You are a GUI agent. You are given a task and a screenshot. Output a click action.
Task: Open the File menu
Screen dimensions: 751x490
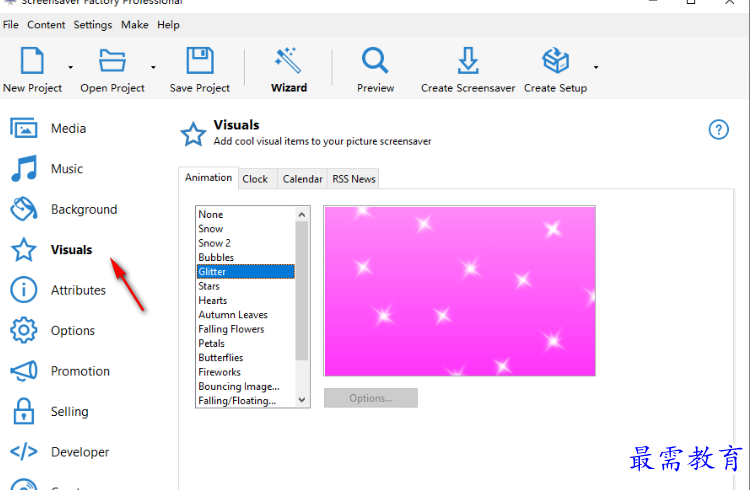[x=11, y=25]
